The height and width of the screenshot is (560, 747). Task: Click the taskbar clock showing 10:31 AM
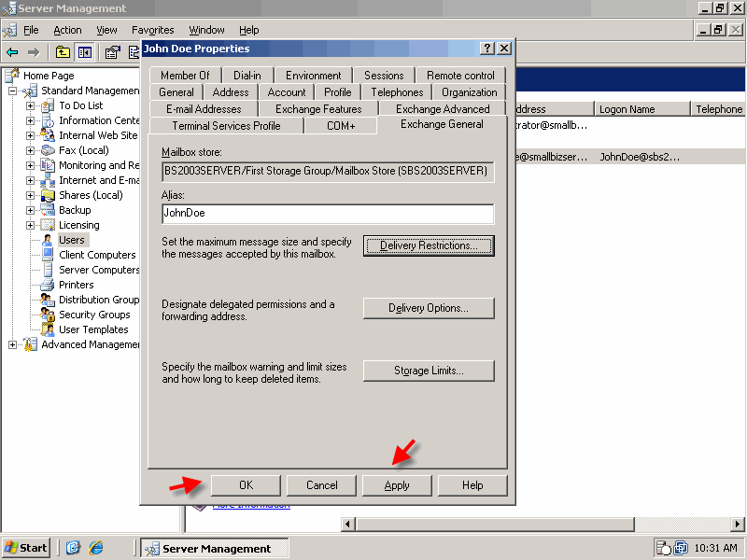(715, 548)
